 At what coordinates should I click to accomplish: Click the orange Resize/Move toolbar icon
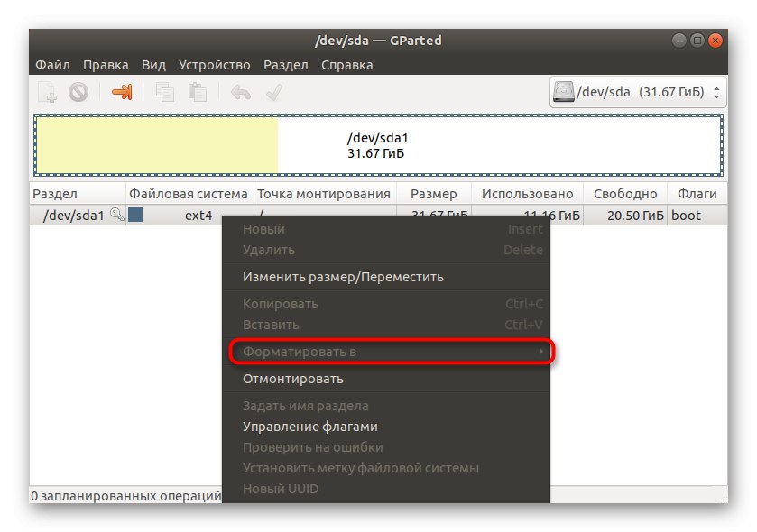[x=122, y=92]
